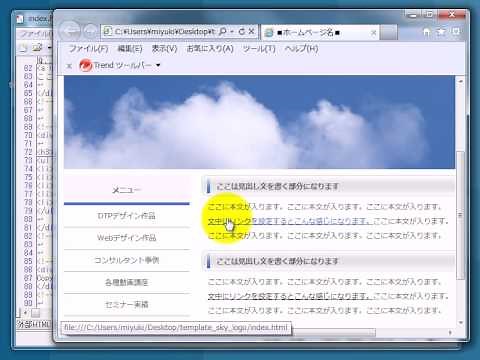Open browser Tools gear icon
Viewport: 480px width, 360px height.
456,32
